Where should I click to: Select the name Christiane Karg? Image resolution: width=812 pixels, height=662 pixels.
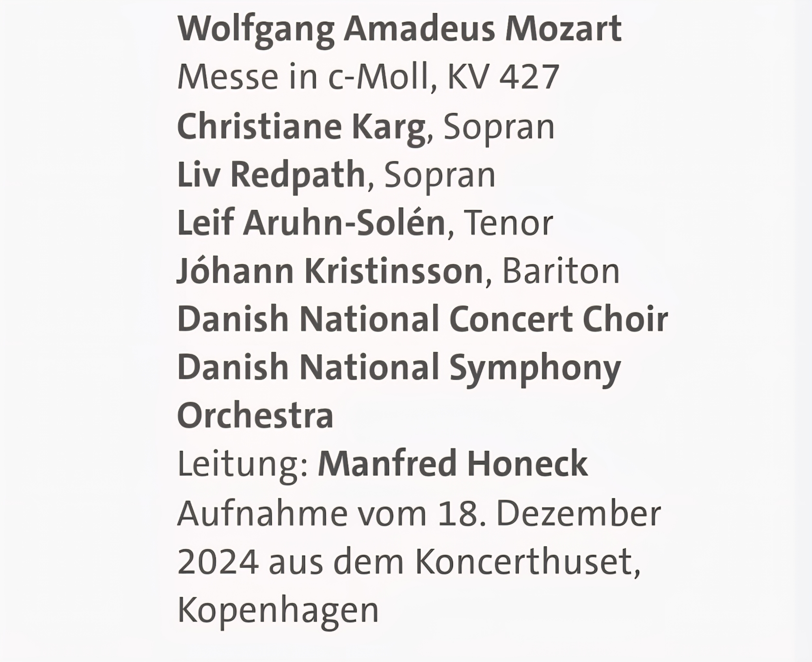pos(301,127)
